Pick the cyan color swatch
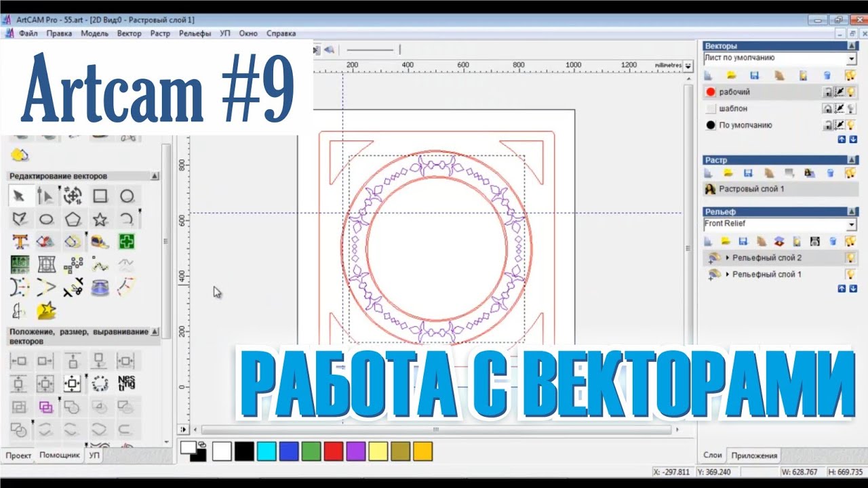 coord(267,451)
